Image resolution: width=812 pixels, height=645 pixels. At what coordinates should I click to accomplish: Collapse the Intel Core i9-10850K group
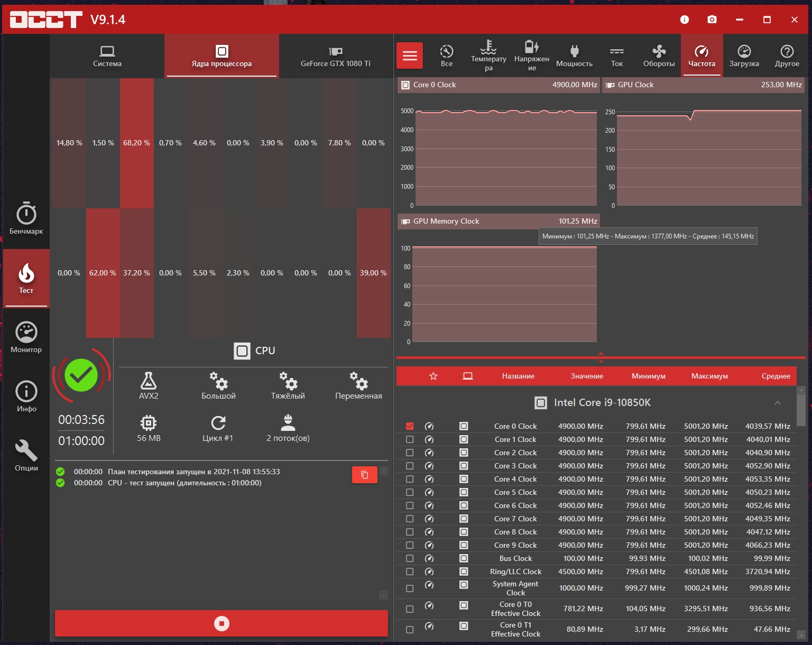click(x=778, y=403)
